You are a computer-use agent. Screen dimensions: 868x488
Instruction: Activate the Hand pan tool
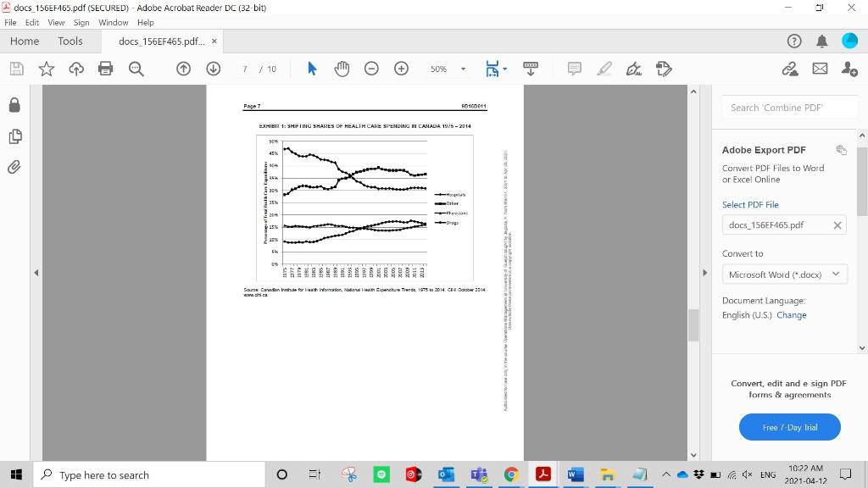pos(342,69)
